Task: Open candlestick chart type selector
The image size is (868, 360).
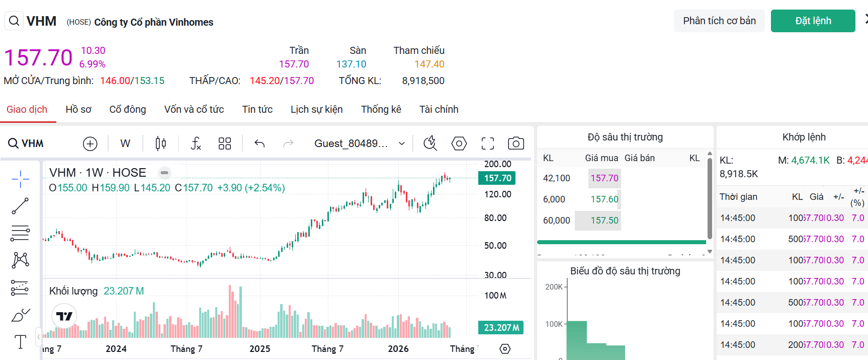Action: click(161, 143)
